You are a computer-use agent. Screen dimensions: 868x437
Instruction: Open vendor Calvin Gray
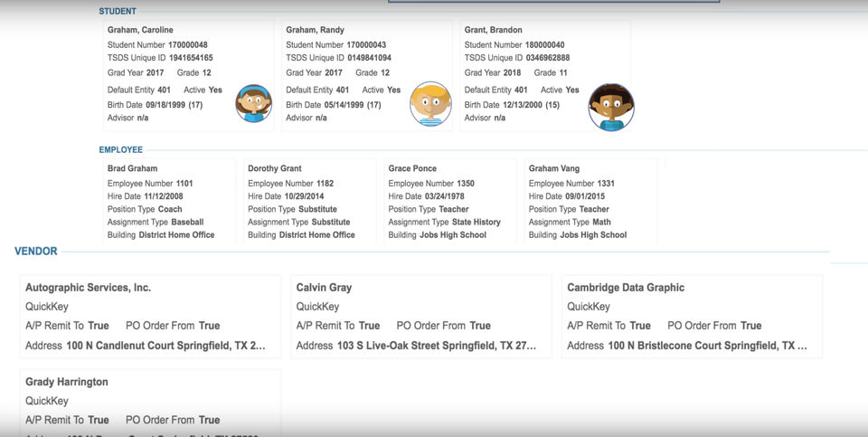(421, 317)
